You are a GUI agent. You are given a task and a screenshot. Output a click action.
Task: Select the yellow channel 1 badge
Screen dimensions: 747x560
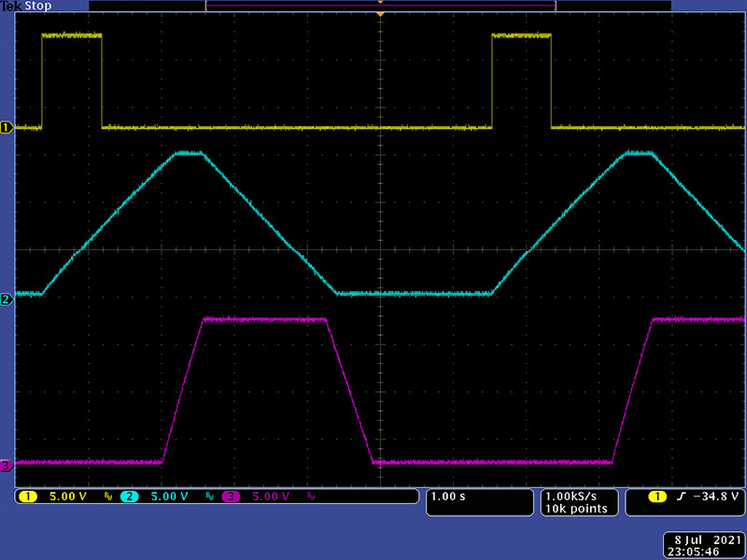26,497
